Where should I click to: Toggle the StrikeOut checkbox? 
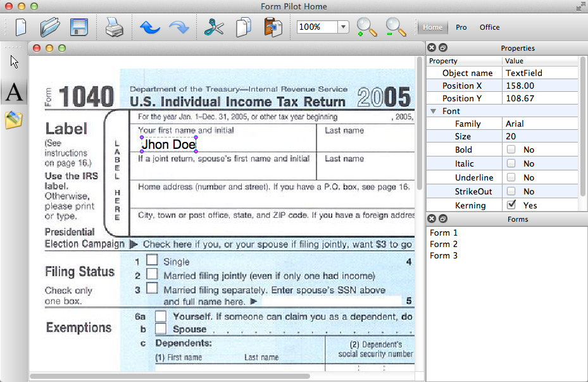511,191
